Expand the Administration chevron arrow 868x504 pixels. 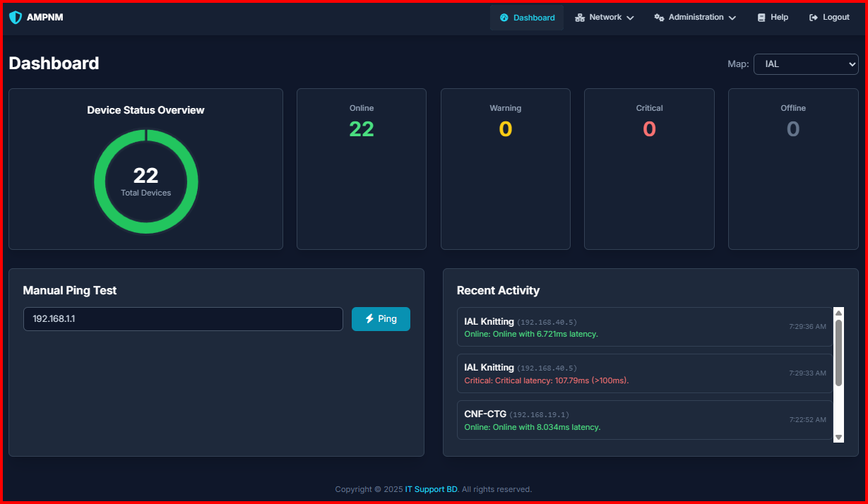[732, 18]
